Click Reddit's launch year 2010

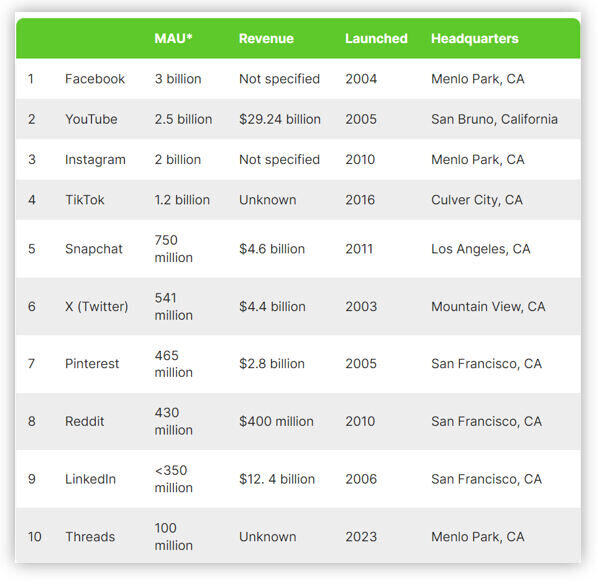[x=360, y=421]
